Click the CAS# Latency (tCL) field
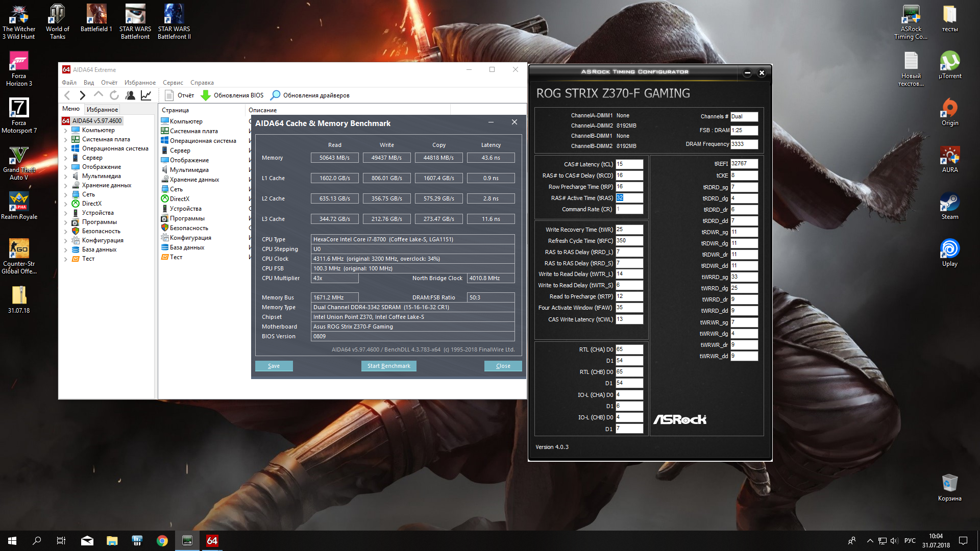 tap(629, 164)
